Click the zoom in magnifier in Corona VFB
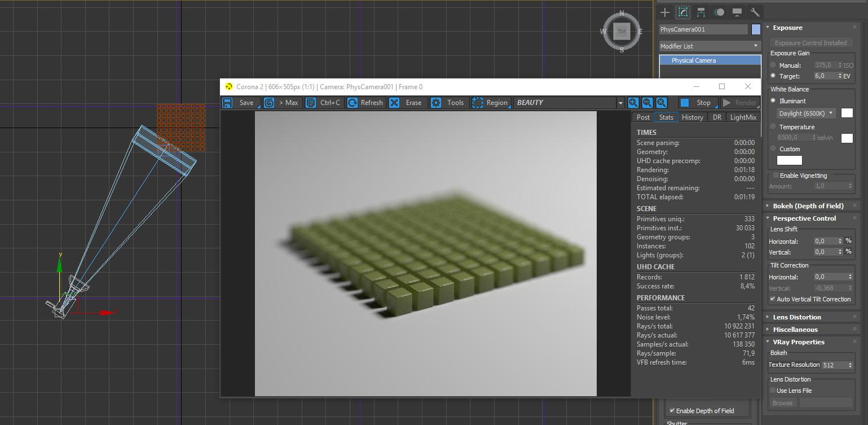Viewport: 868px width, 425px height. [x=633, y=103]
